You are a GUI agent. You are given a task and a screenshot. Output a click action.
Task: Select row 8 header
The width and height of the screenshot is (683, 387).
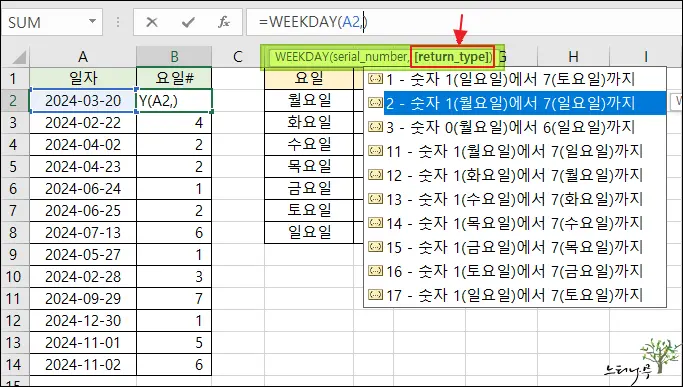pos(14,232)
